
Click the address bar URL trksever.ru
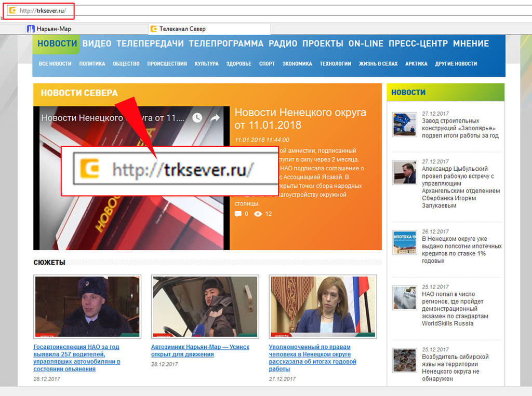pyautogui.click(x=43, y=10)
